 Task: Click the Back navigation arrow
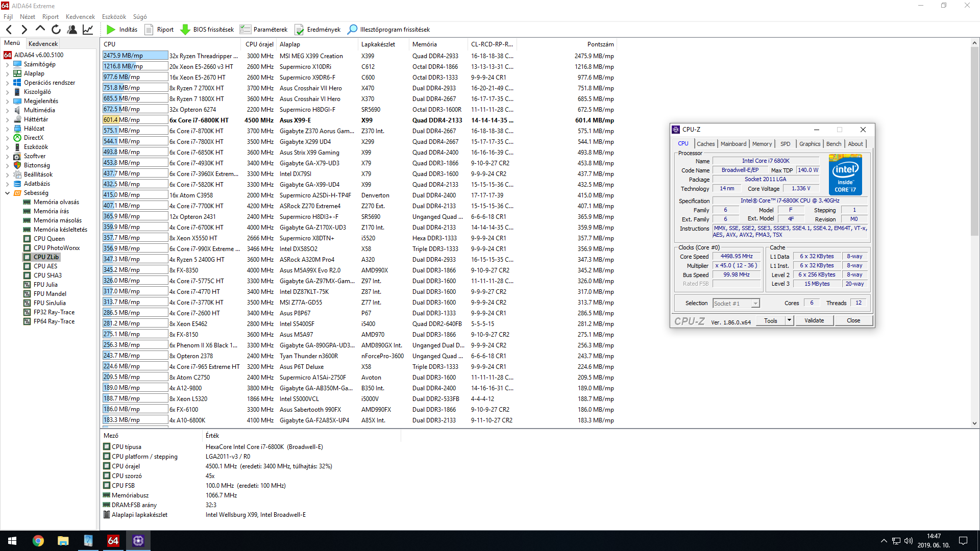pyautogui.click(x=9, y=30)
